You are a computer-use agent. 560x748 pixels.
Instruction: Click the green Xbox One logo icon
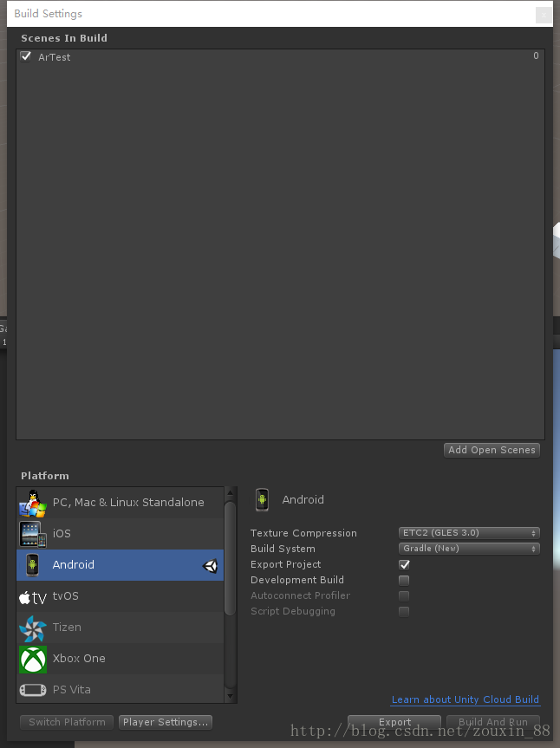click(33, 660)
